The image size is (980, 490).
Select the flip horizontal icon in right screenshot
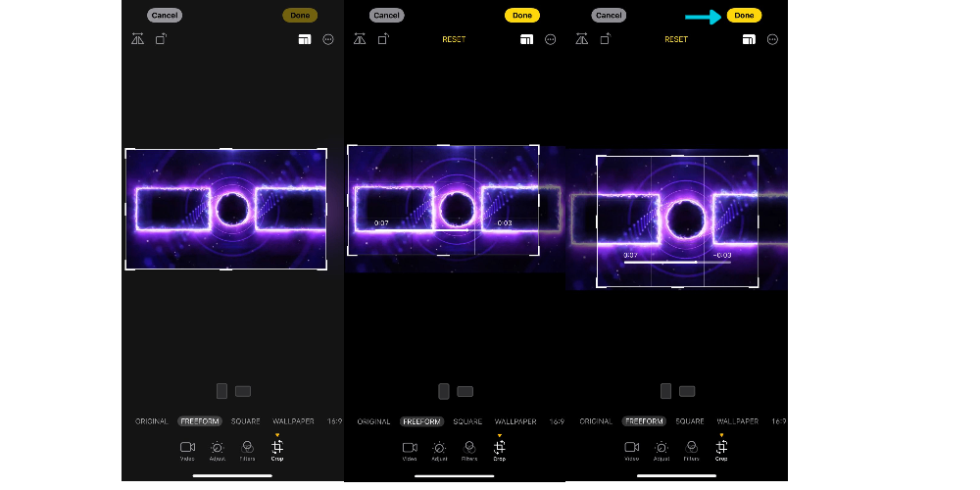tap(582, 39)
